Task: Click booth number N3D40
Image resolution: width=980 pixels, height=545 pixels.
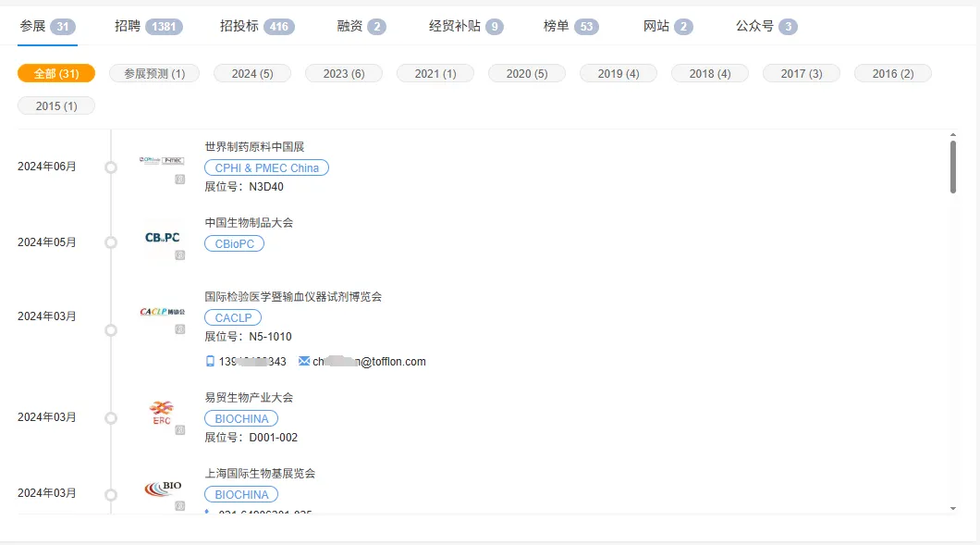Action: coord(266,187)
